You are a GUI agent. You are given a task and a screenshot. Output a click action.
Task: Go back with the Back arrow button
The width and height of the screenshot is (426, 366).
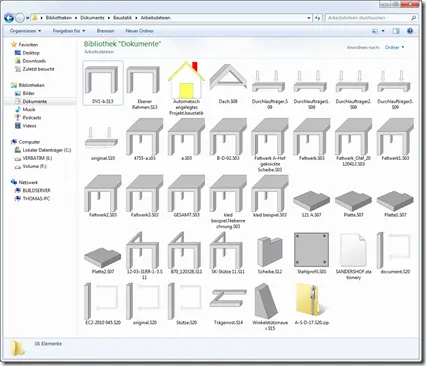(x=9, y=18)
